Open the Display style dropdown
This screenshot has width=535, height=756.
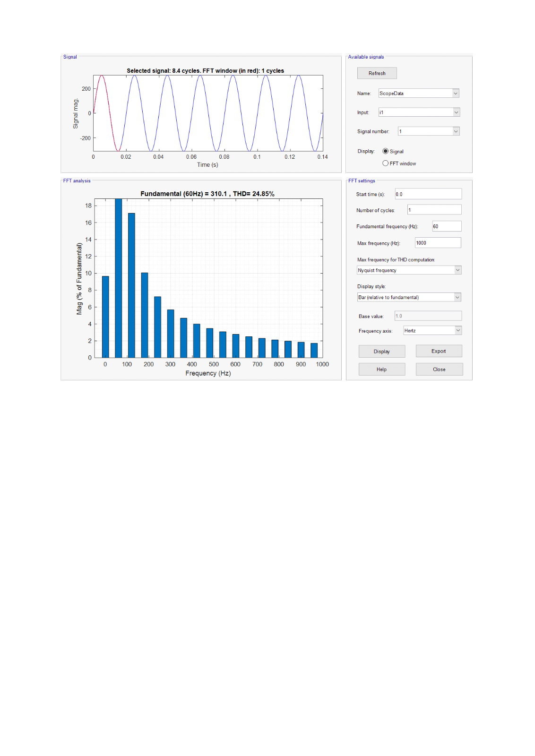409,297
